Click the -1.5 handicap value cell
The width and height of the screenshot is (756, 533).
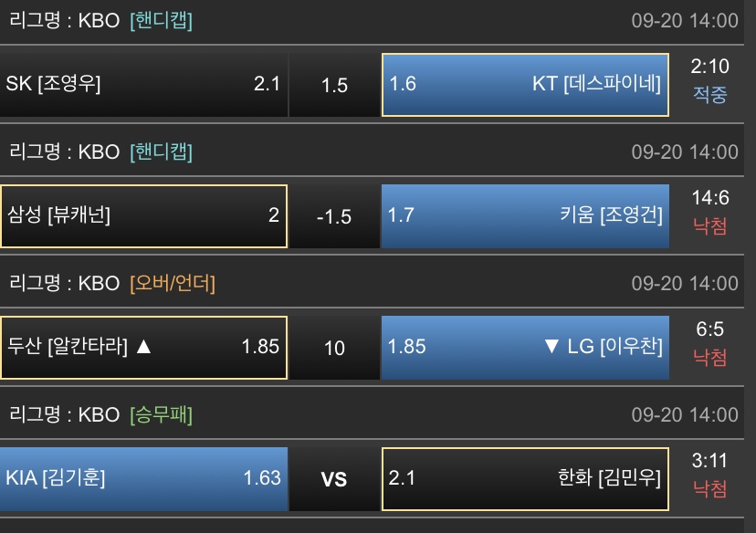tap(335, 216)
